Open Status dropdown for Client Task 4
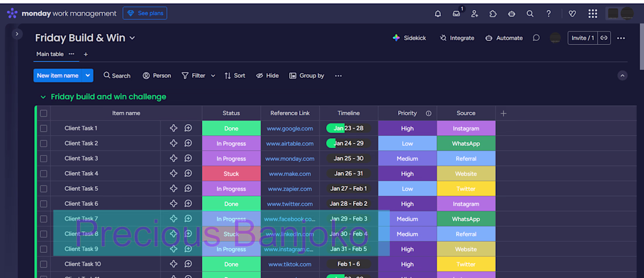This screenshot has height=278, width=644. 231,174
